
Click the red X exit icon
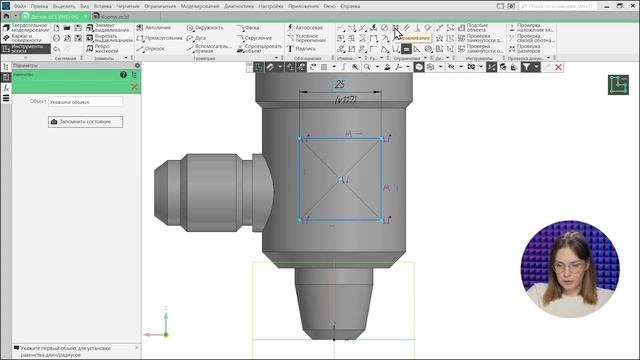[558, 67]
